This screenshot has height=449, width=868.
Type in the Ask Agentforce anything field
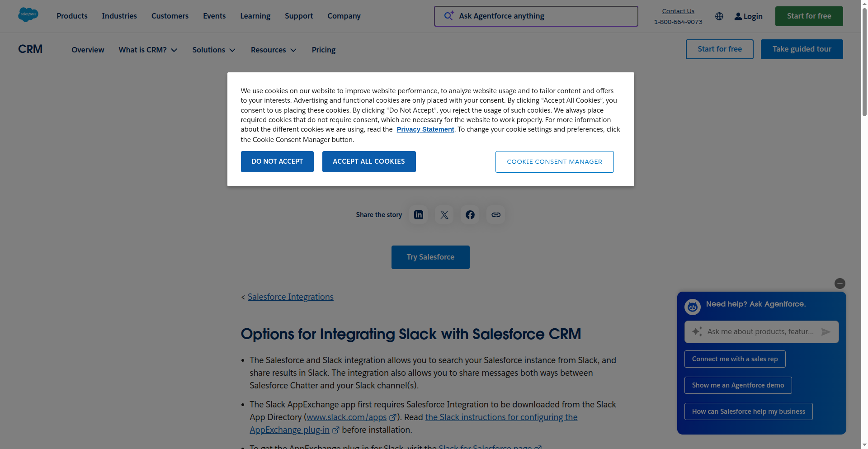pos(535,16)
